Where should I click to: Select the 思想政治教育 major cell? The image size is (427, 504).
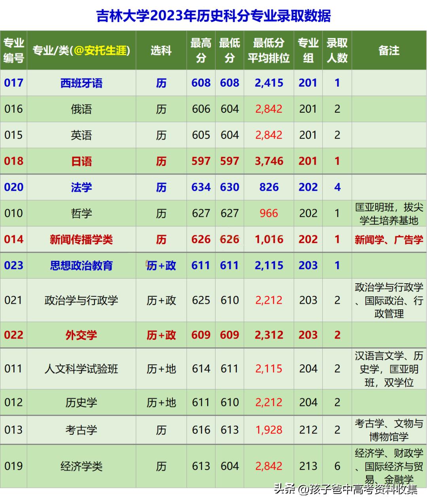point(81,265)
